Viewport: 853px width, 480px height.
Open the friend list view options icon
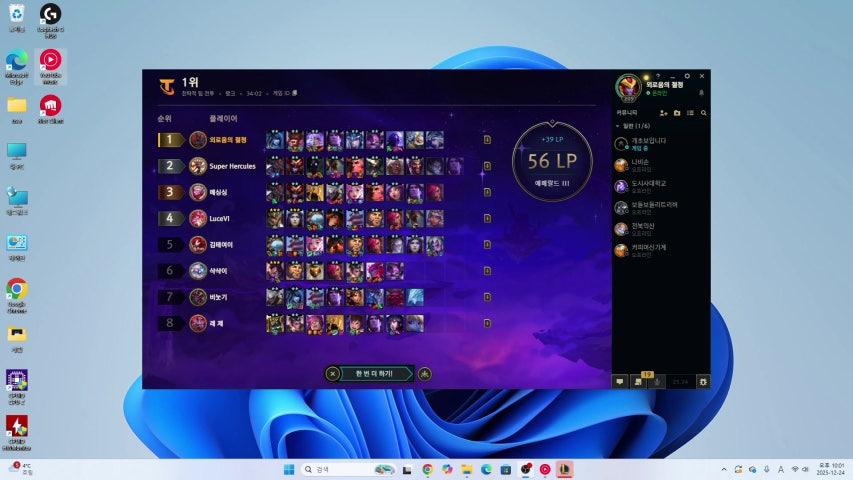[690, 113]
